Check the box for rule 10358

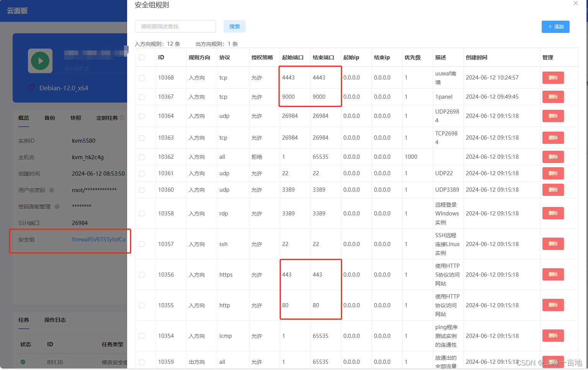pyautogui.click(x=142, y=214)
